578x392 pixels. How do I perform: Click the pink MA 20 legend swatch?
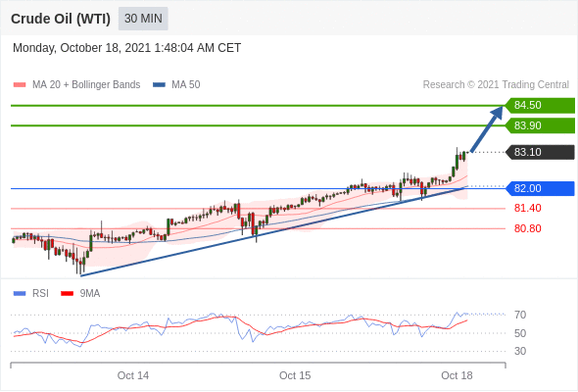click(x=20, y=85)
